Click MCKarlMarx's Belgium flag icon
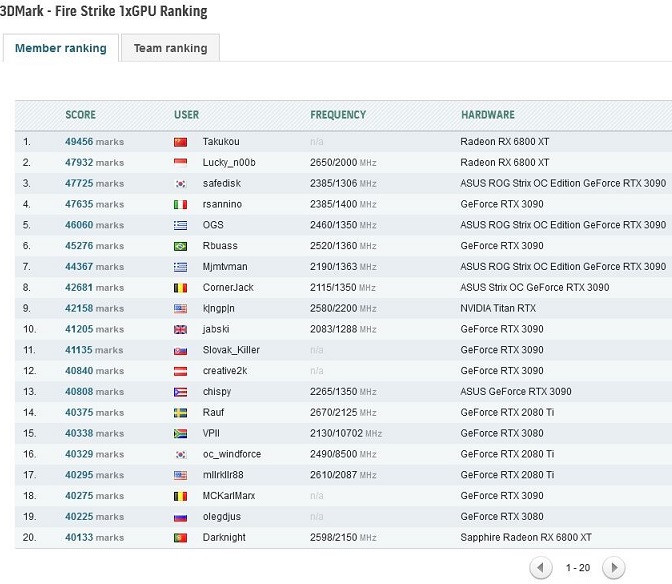This screenshot has height=584, width=672. pyautogui.click(x=180, y=496)
